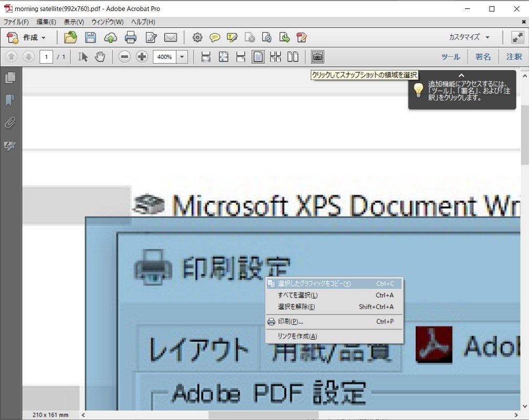Screen dimensions: 529x420
Task: Show page thumbnails panel in sidebar
Action: pyautogui.click(x=10, y=78)
